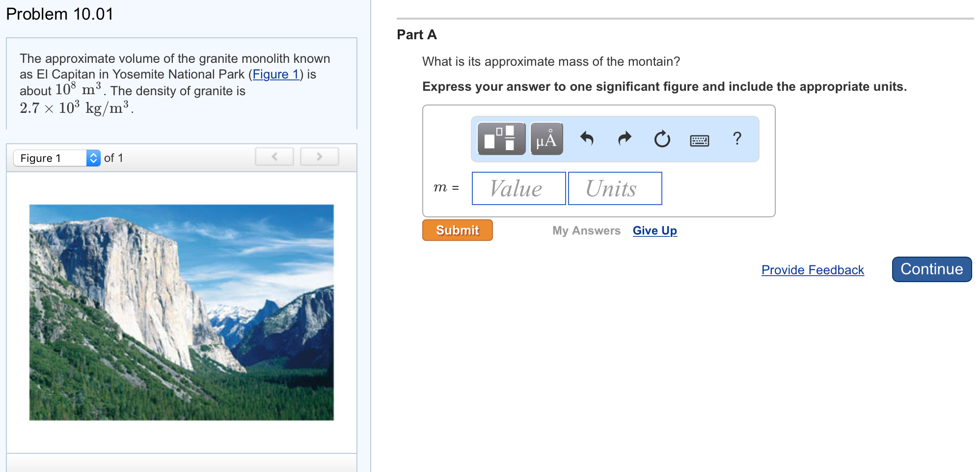The width and height of the screenshot is (980, 472).
Task: Select the 'Part A' heading
Action: click(x=417, y=34)
